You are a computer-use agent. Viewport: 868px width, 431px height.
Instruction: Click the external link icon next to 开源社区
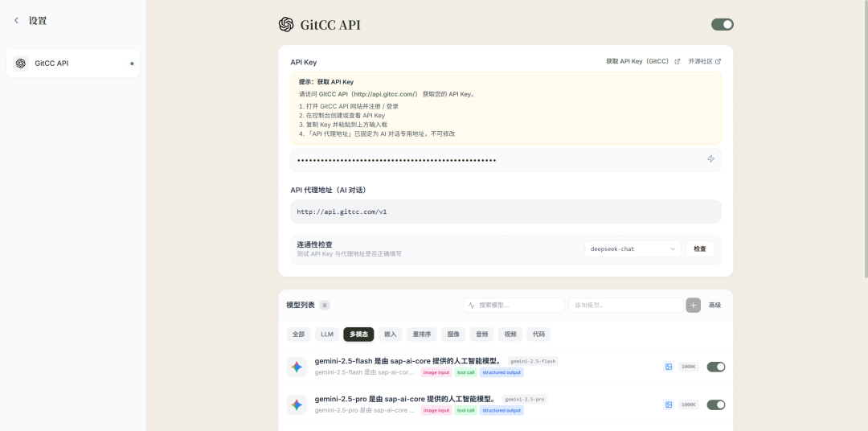pos(718,61)
